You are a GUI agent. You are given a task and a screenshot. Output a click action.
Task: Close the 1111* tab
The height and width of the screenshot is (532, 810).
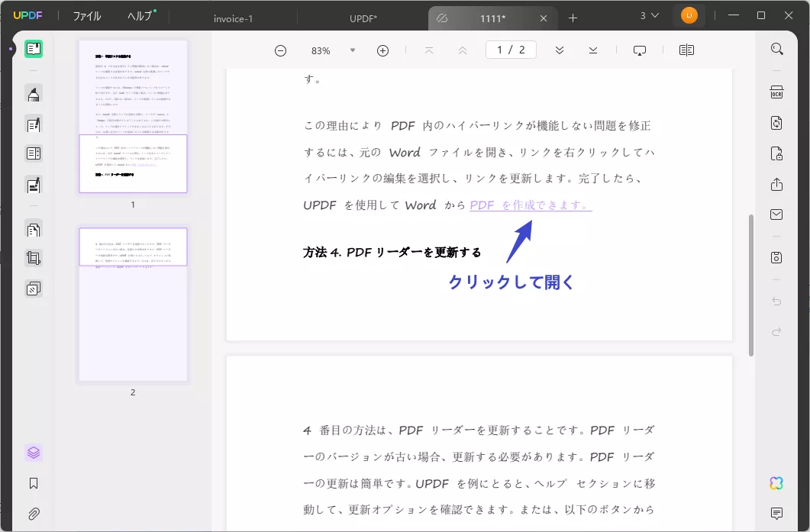(544, 18)
